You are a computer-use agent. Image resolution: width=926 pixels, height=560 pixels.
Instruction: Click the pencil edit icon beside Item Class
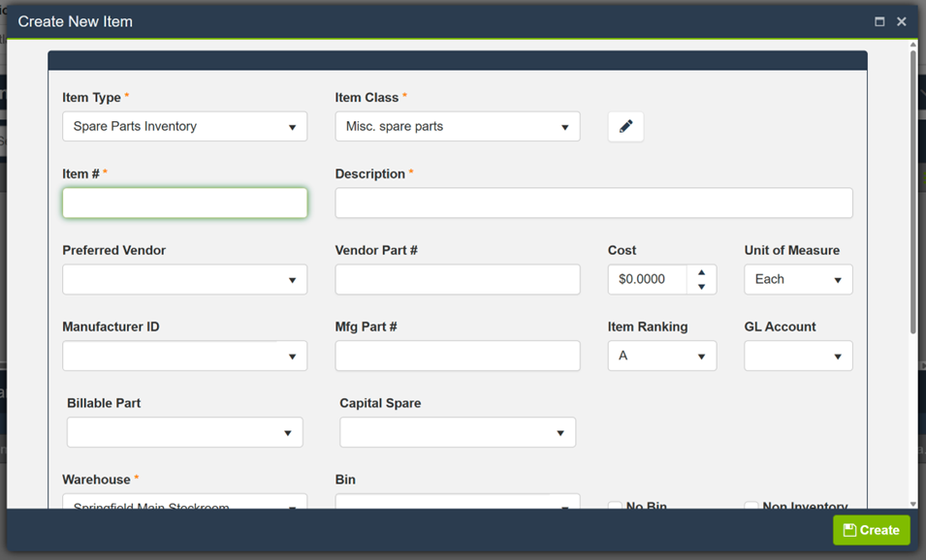click(x=625, y=126)
